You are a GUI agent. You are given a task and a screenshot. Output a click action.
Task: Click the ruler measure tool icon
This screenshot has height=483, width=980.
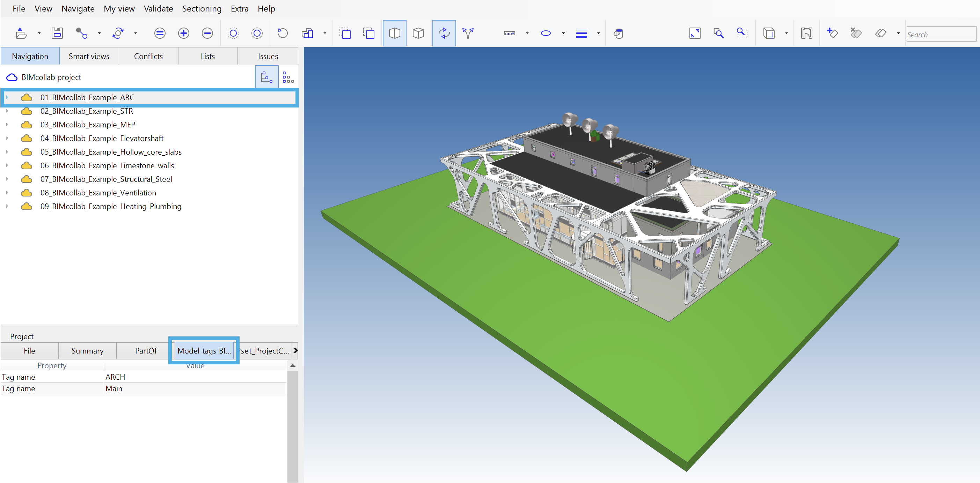pyautogui.click(x=510, y=34)
